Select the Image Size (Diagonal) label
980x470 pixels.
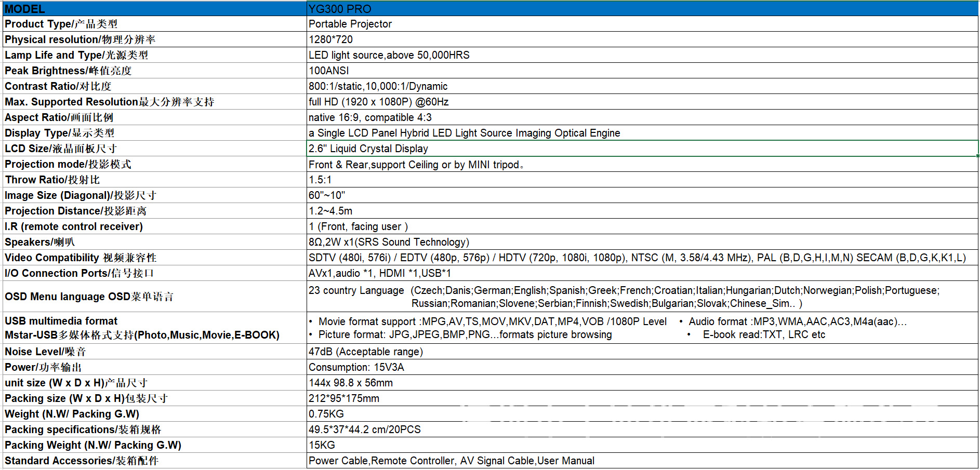point(154,195)
